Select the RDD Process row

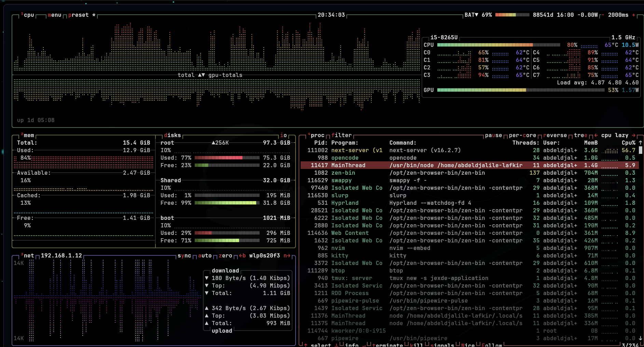[470, 293]
